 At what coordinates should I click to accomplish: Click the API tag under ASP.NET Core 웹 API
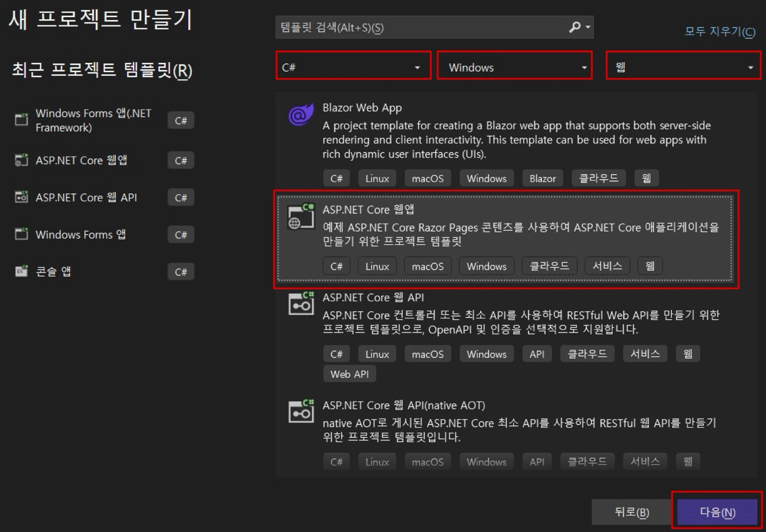537,354
